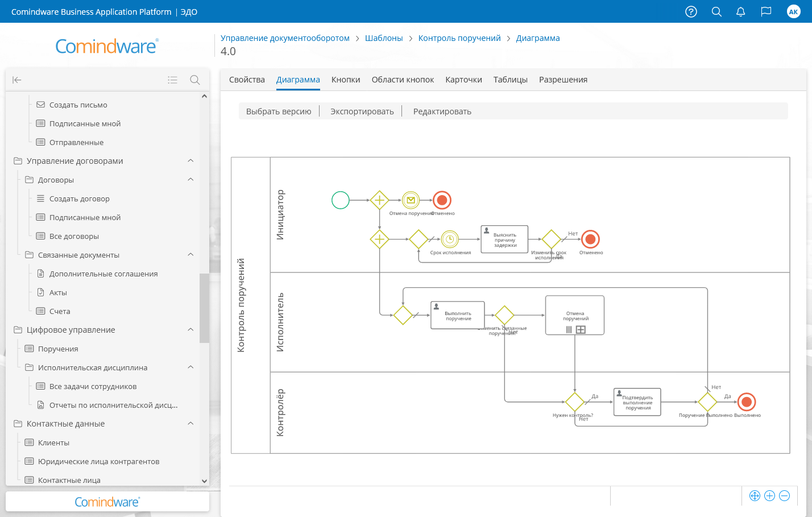Open global search in top bar
This screenshot has width=812, height=517.
716,11
